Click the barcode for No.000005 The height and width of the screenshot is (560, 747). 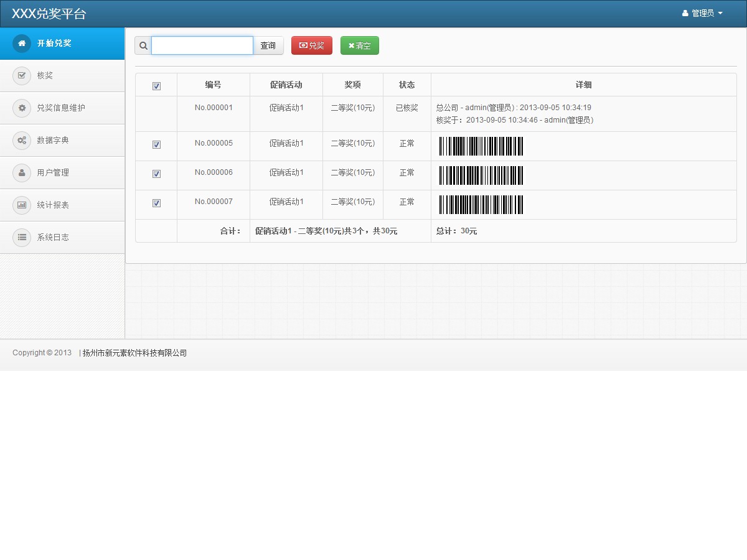coord(481,146)
